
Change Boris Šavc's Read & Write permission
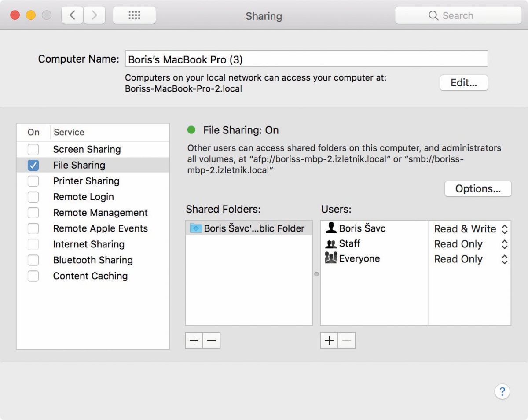tap(471, 229)
